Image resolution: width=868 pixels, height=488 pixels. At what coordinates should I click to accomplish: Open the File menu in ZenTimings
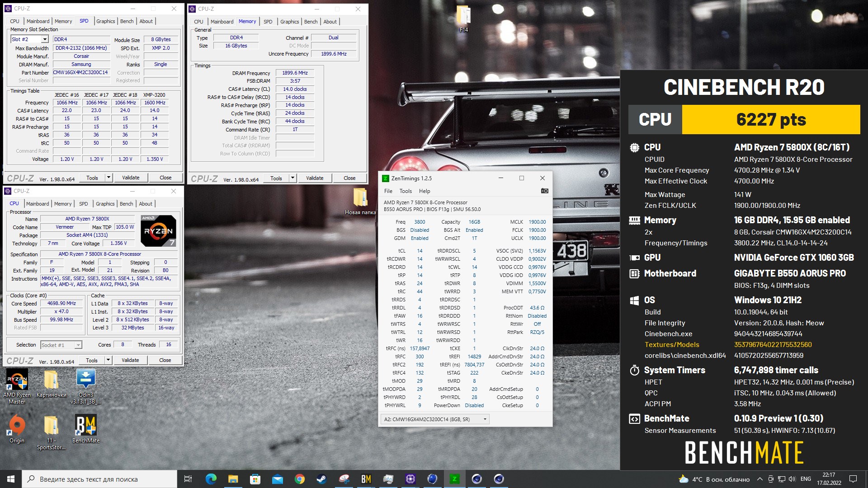click(388, 191)
